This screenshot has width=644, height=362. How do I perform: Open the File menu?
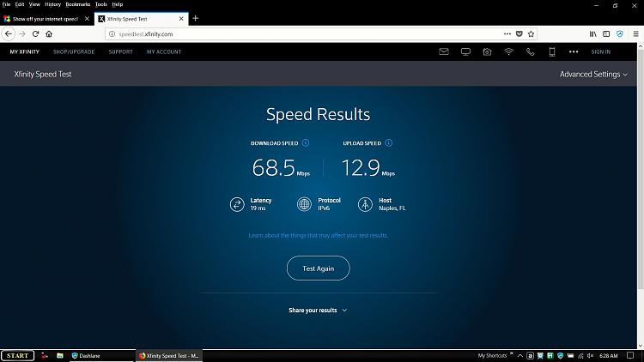click(6, 4)
